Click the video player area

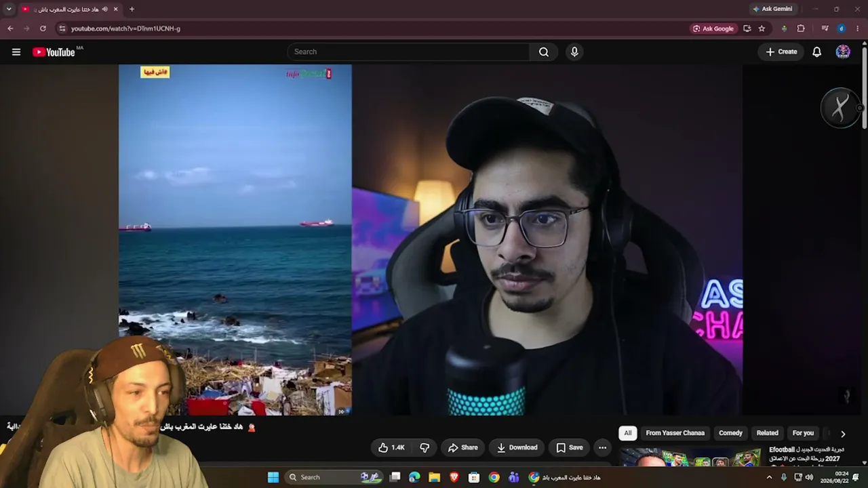pyautogui.click(x=431, y=240)
